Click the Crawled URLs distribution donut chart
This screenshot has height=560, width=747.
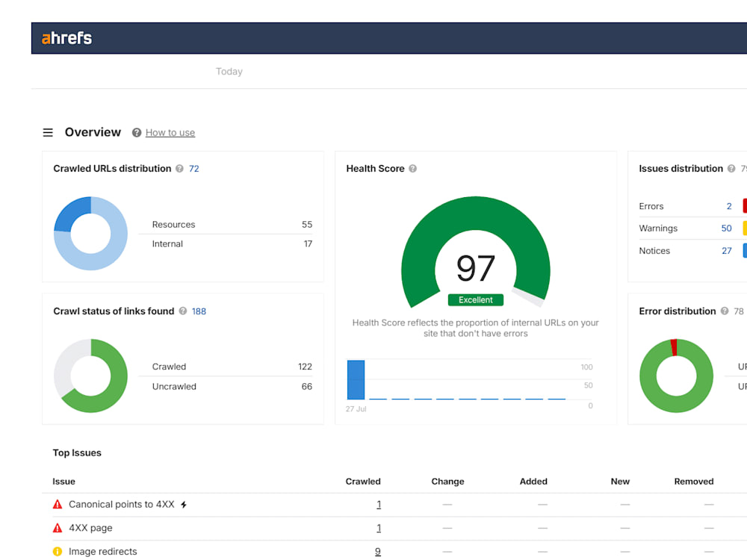(90, 233)
